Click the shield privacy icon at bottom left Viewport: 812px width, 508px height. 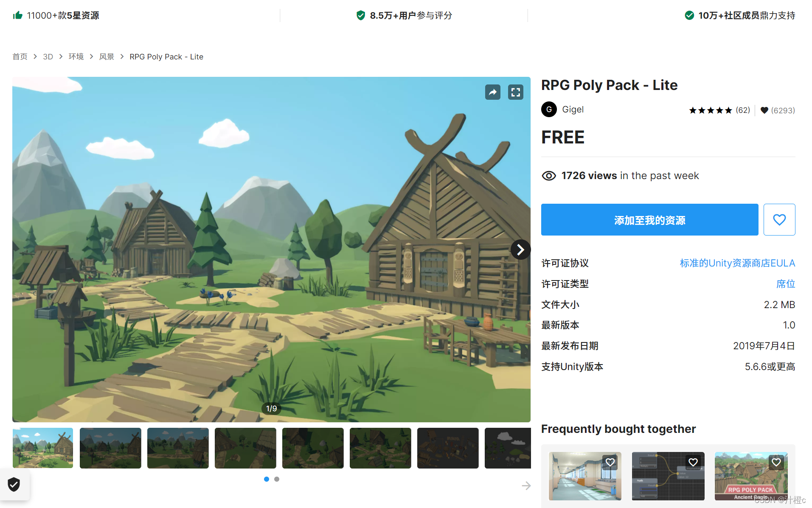pyautogui.click(x=14, y=484)
